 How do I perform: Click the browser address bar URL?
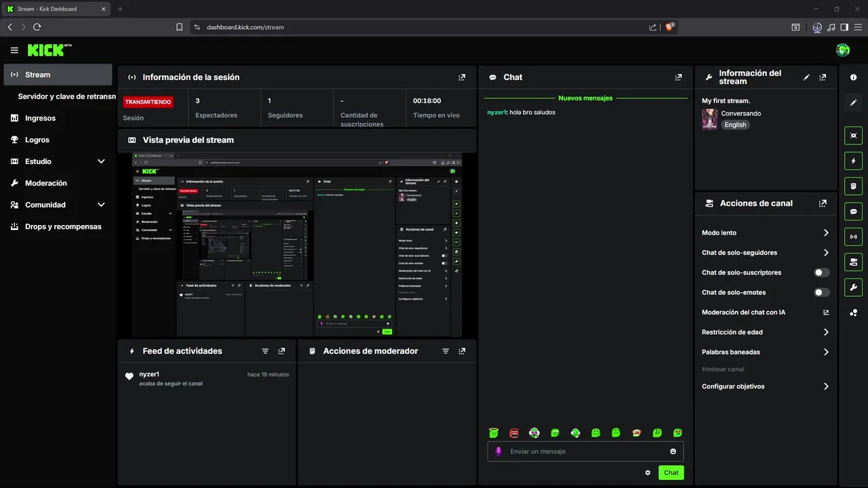[x=245, y=27]
